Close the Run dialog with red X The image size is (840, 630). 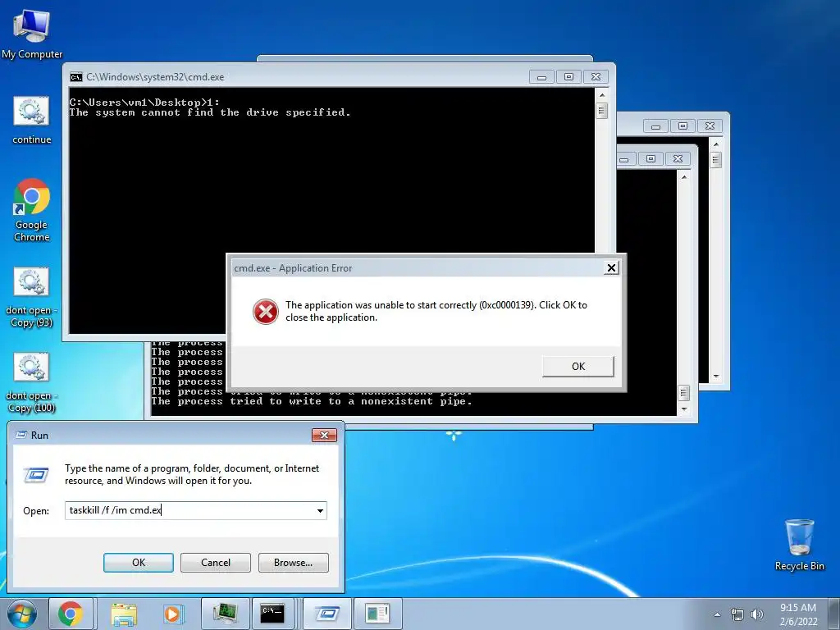(x=324, y=435)
